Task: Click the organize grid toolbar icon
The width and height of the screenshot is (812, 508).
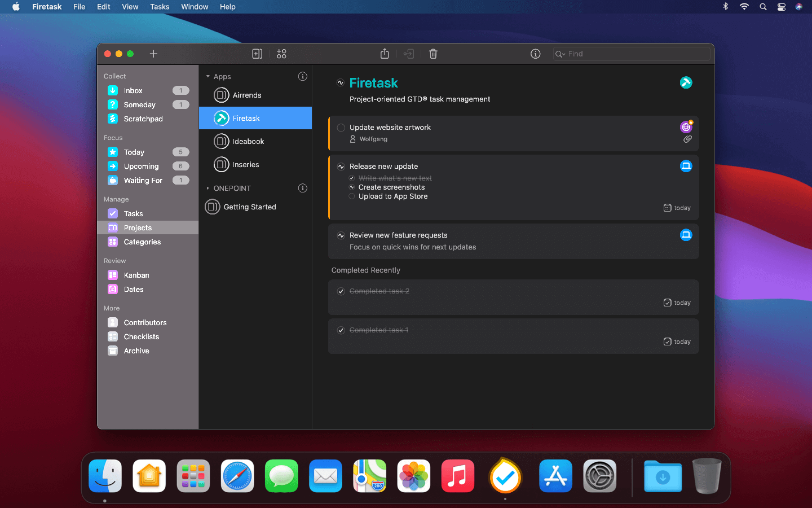Action: coord(281,54)
